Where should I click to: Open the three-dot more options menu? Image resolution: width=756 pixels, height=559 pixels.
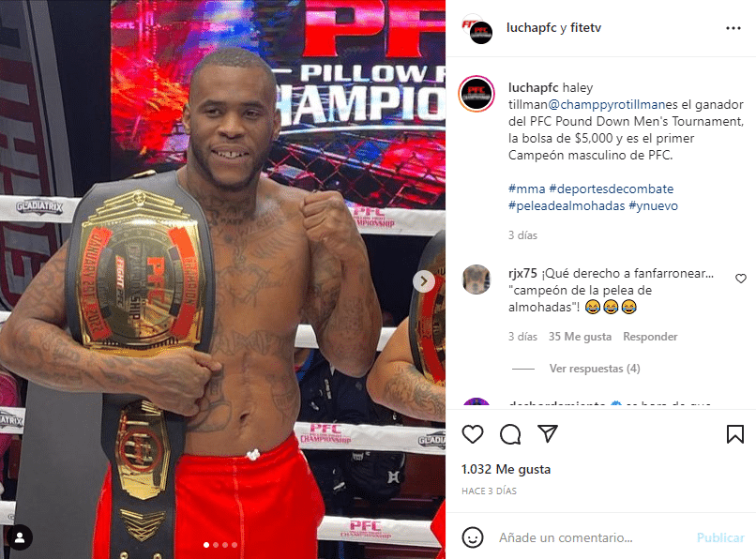[x=733, y=28]
